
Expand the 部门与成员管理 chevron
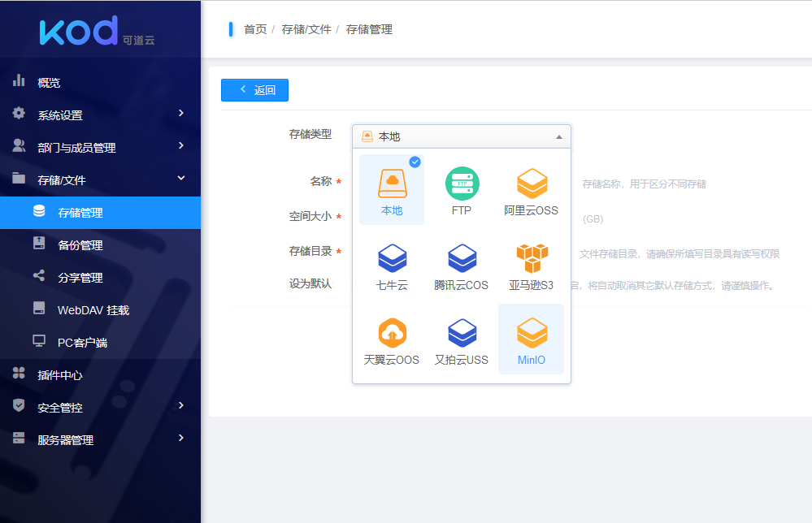(x=181, y=146)
